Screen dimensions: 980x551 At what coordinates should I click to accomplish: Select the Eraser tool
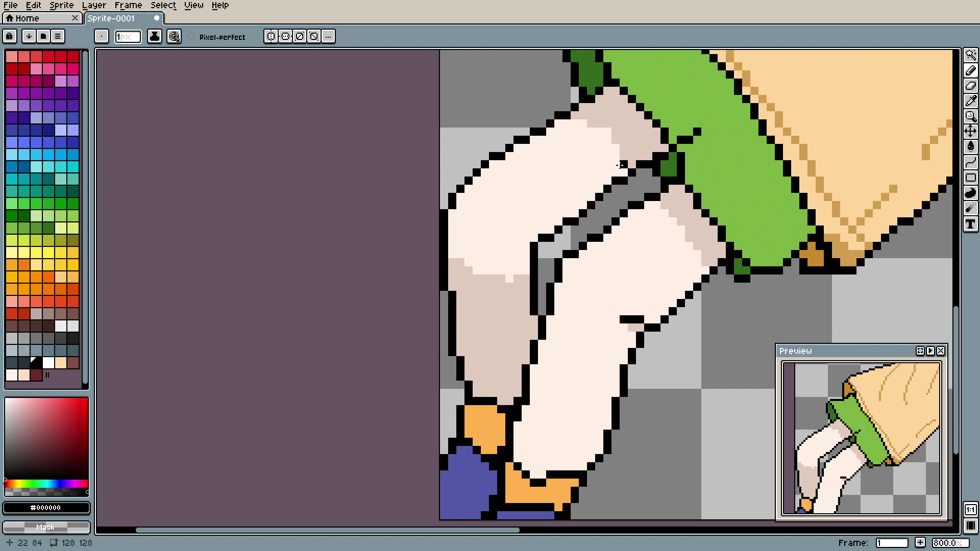click(x=970, y=86)
